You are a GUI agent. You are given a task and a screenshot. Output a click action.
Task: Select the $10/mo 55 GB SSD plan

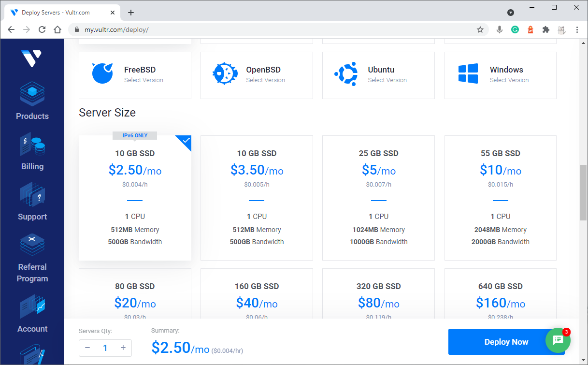(501, 198)
